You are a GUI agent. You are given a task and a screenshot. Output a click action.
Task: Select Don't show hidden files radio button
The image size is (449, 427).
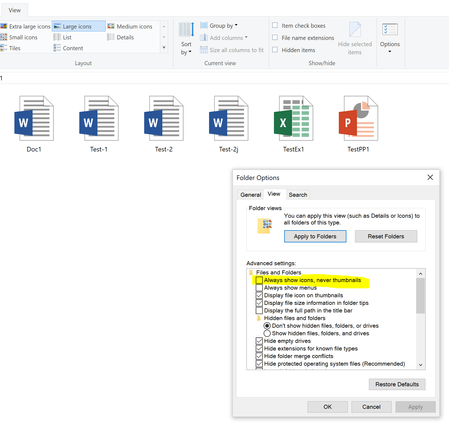pyautogui.click(x=267, y=326)
